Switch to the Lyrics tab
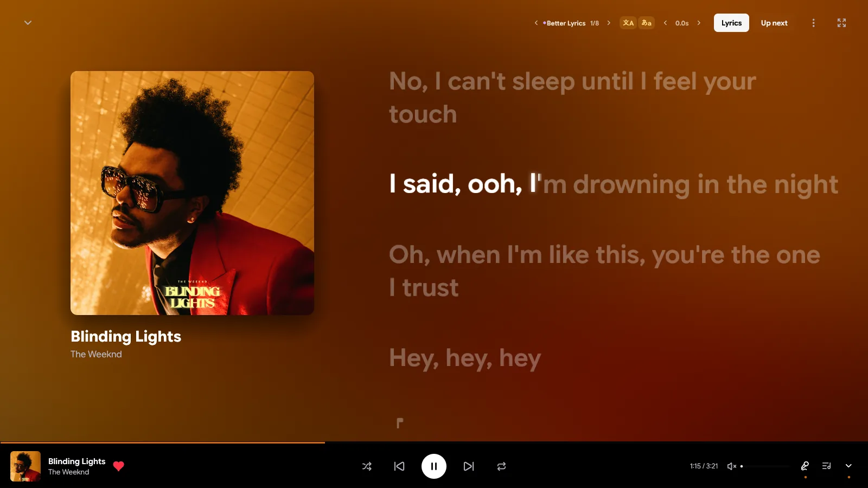 [x=731, y=23]
